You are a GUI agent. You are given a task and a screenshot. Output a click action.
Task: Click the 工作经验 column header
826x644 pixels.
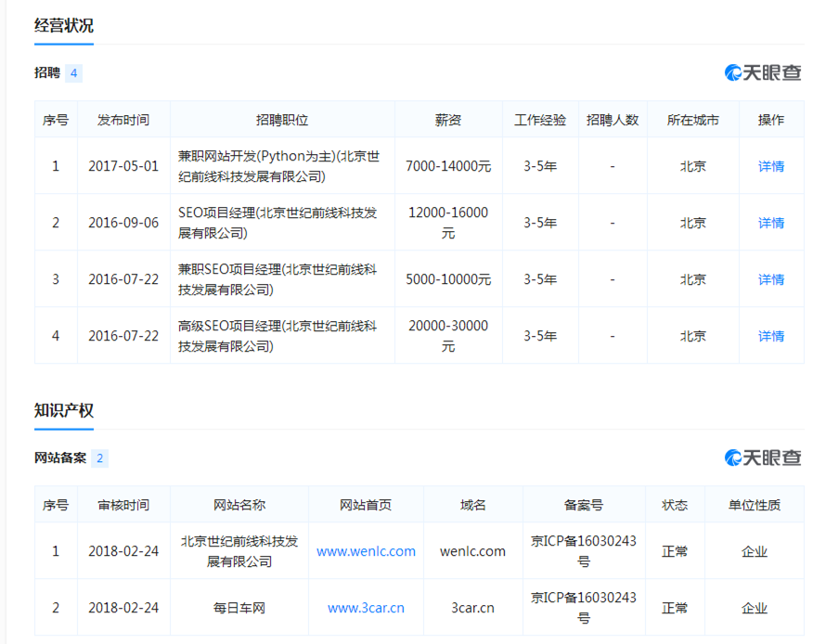point(540,120)
